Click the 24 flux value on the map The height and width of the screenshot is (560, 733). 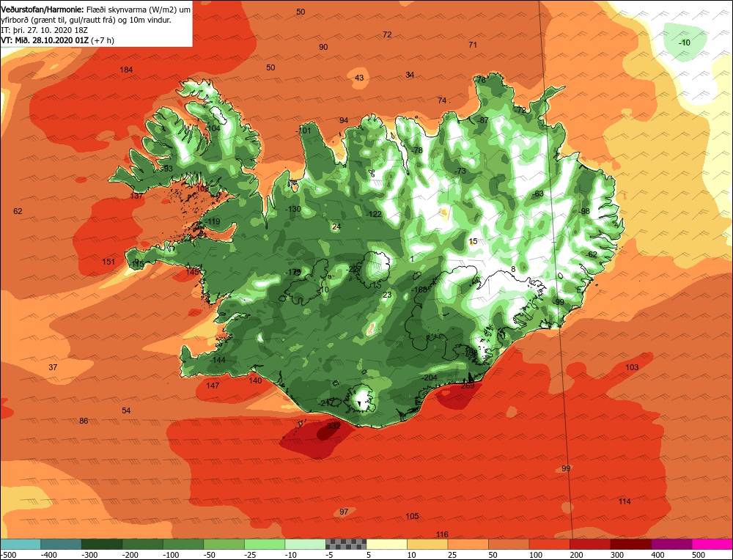[336, 226]
